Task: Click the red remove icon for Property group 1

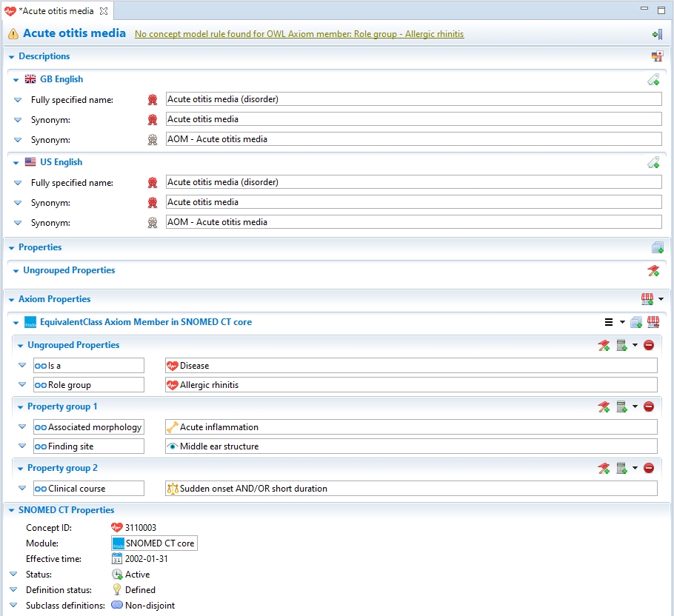Action: tap(649, 406)
